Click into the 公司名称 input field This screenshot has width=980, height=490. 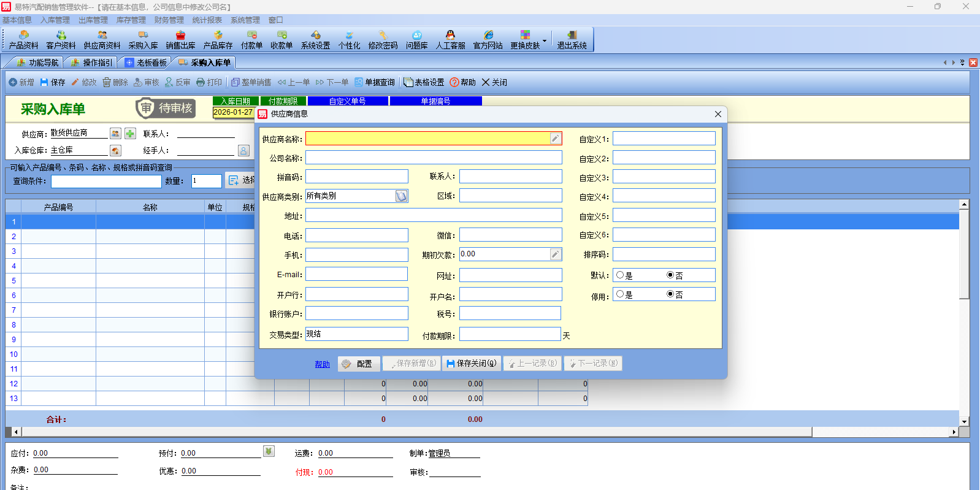pyautogui.click(x=434, y=158)
